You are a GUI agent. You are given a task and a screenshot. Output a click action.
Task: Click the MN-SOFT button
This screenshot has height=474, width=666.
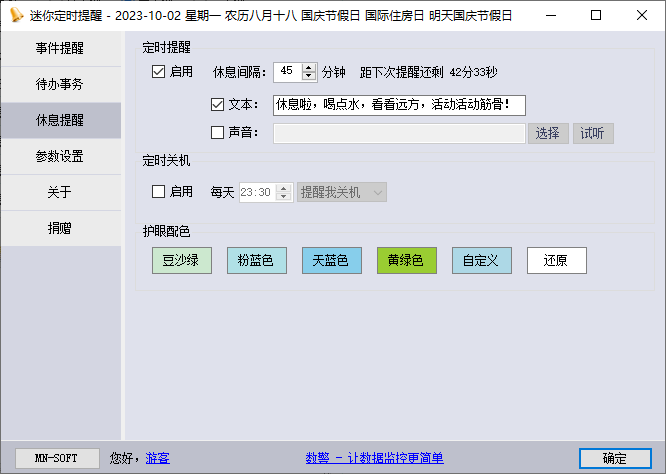(58, 458)
